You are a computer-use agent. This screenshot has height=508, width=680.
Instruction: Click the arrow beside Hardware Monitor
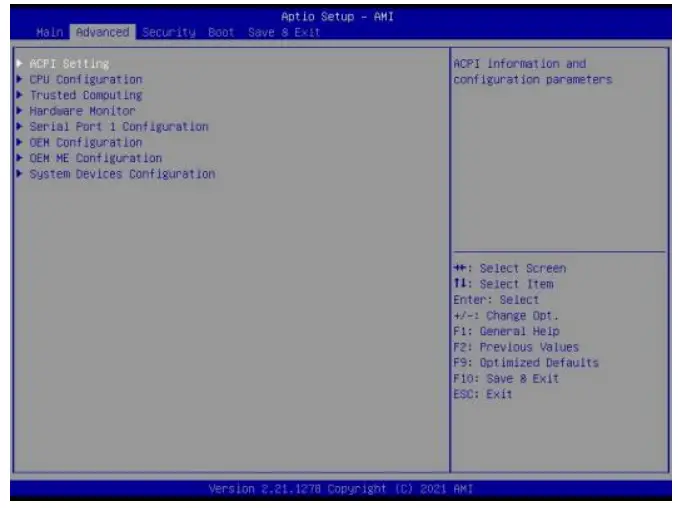20,110
